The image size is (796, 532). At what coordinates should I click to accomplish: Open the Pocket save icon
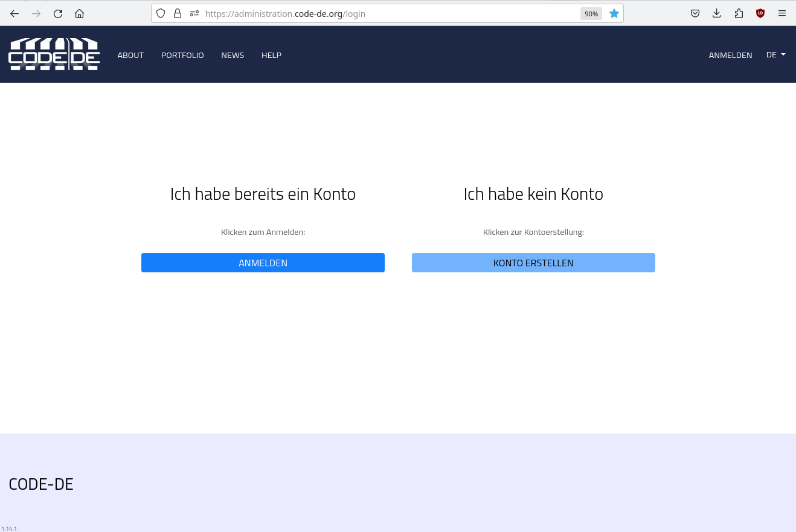695,13
